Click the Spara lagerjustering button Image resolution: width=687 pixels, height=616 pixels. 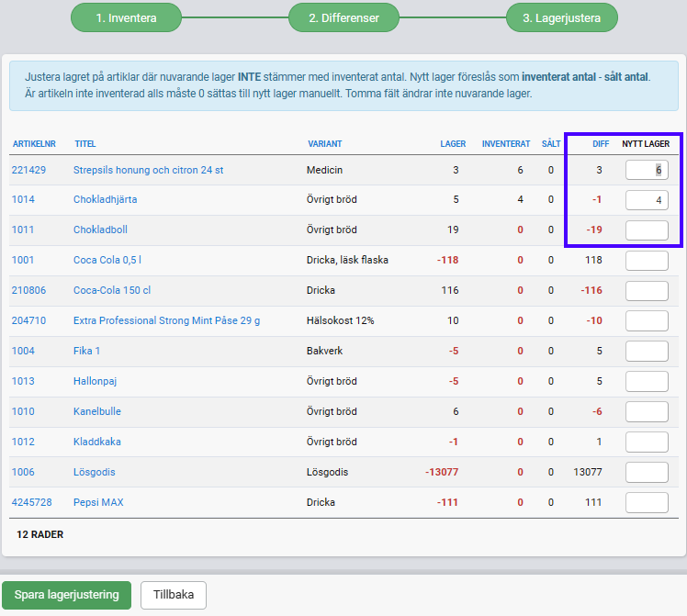pyautogui.click(x=66, y=595)
